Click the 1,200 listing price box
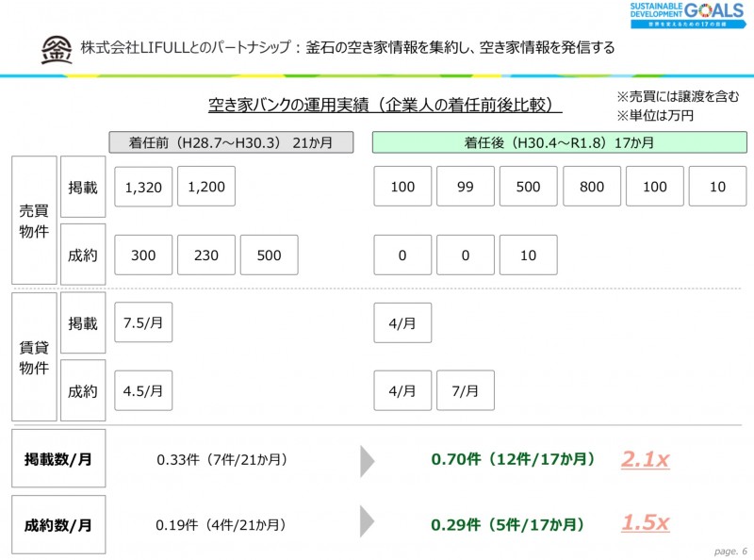754x560 pixels. pyautogui.click(x=206, y=187)
